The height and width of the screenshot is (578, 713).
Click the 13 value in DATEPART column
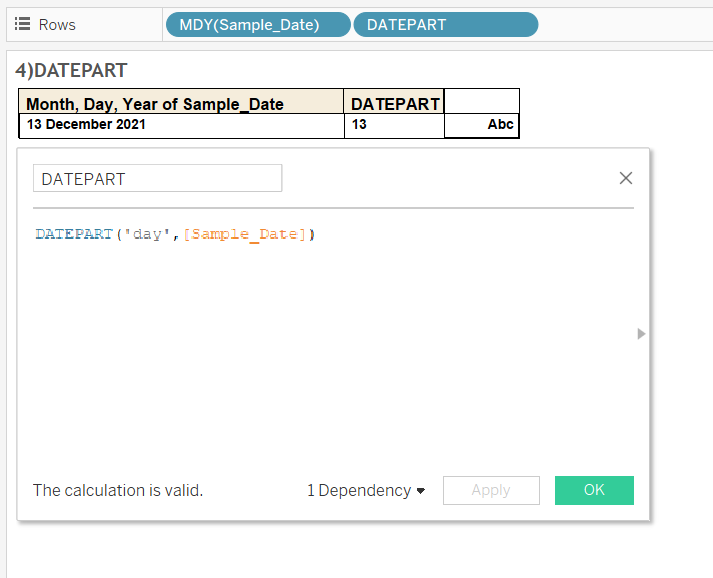[359, 124]
